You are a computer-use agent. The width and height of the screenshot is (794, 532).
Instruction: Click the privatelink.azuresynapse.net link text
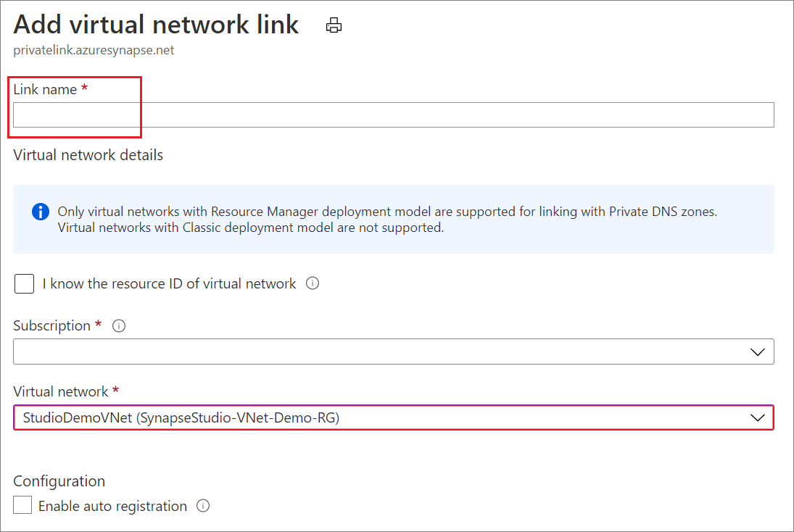94,50
